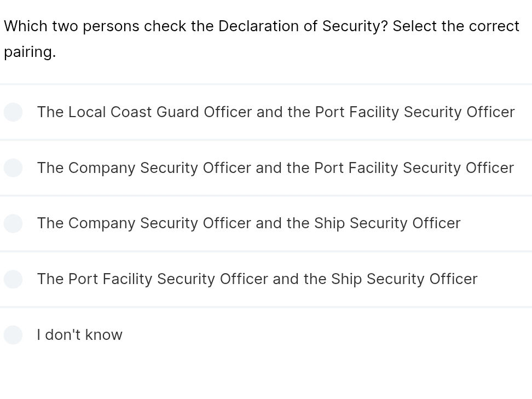Image resolution: width=532 pixels, height=399 pixels.
Task: Tick the radio circle next to the third option
Action: point(13,223)
